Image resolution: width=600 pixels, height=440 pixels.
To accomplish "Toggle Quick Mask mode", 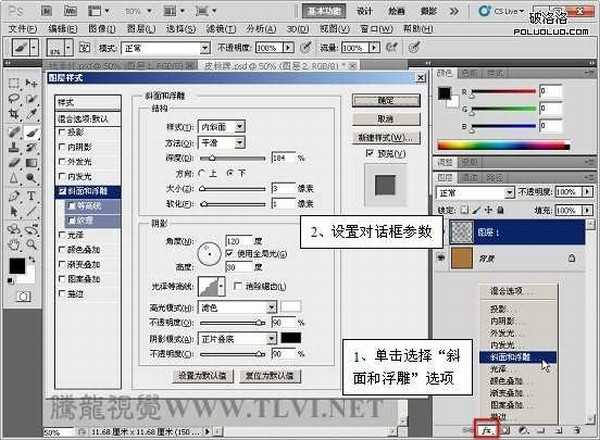I will [23, 296].
